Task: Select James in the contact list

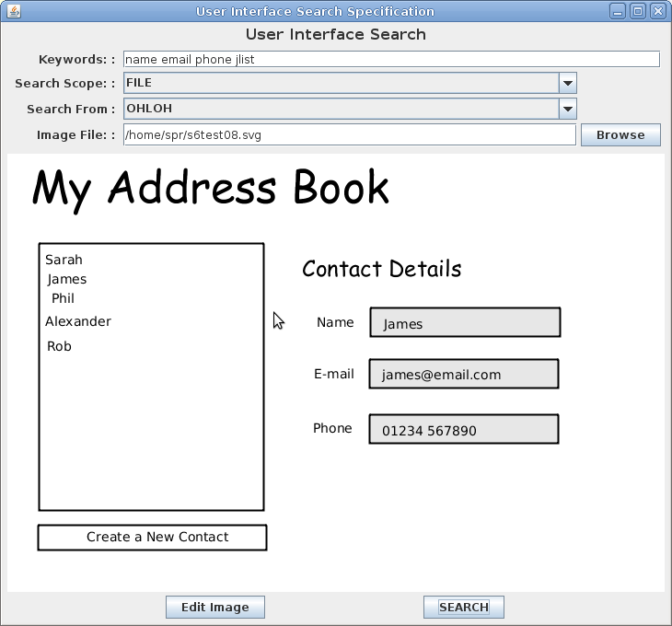Action: click(67, 279)
